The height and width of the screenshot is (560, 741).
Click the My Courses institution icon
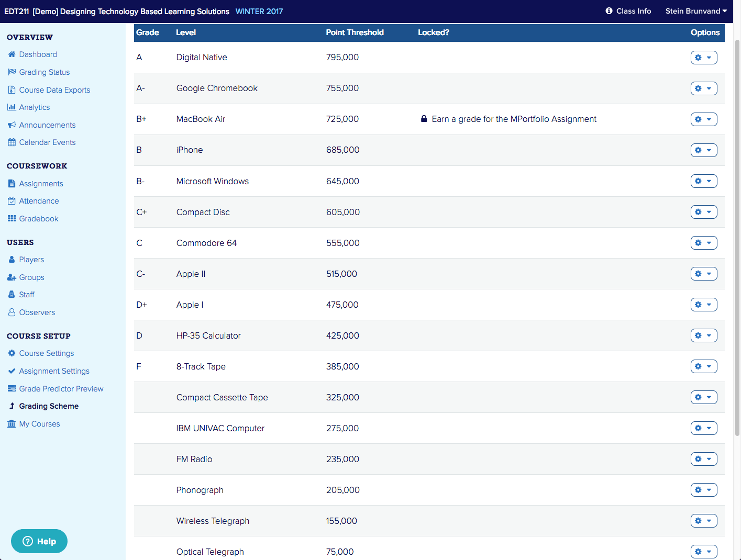(12, 424)
